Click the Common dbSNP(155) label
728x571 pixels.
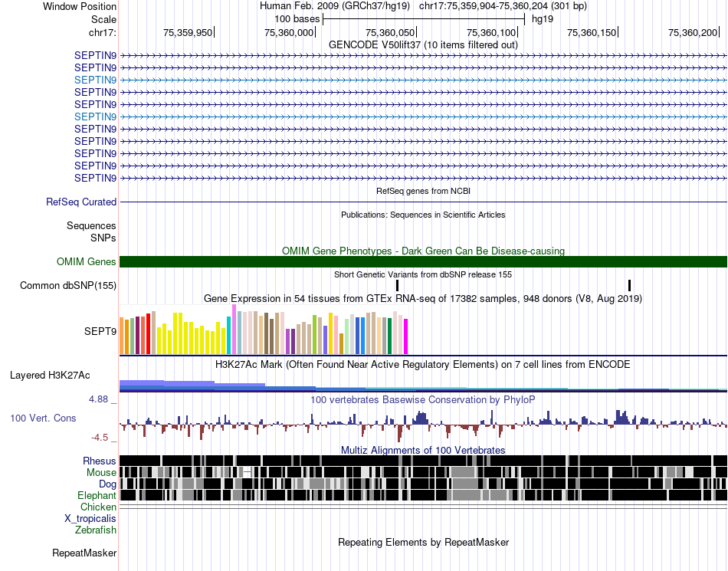click(x=68, y=285)
